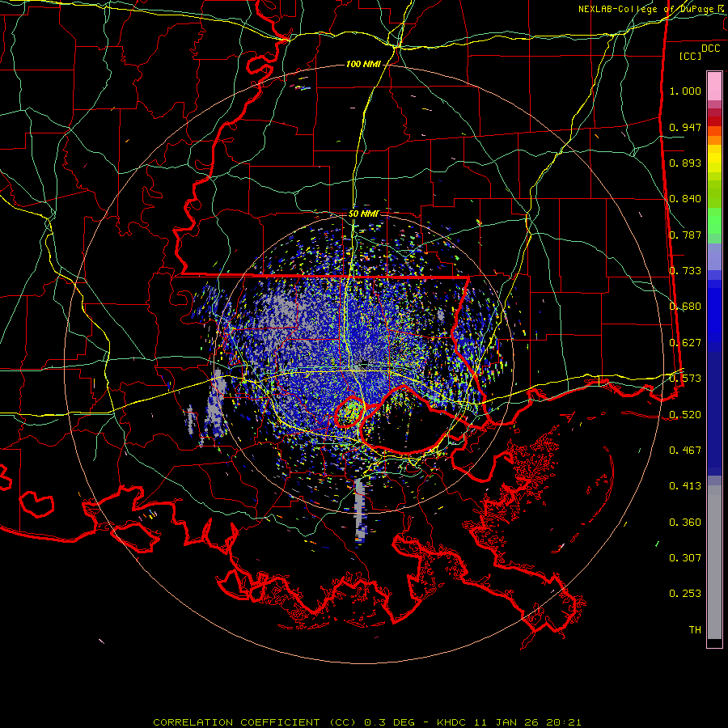The height and width of the screenshot is (728, 728).
Task: Select the 0.627 scale value
Action: click(x=685, y=343)
